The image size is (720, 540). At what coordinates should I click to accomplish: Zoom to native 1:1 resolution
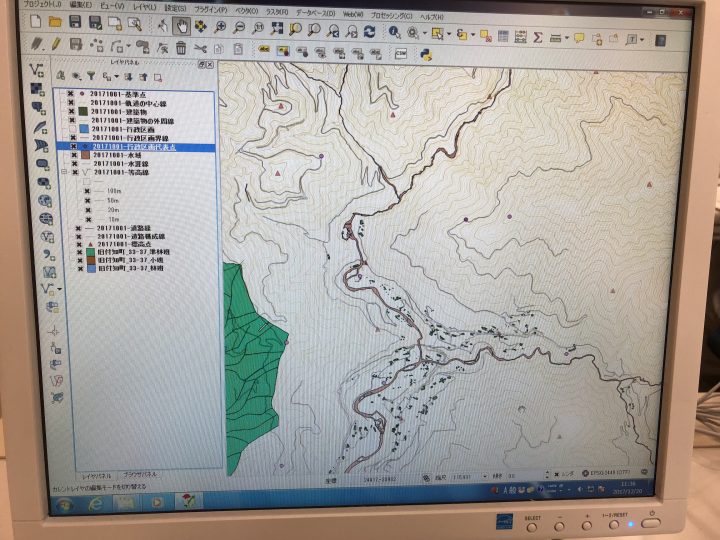[258, 28]
